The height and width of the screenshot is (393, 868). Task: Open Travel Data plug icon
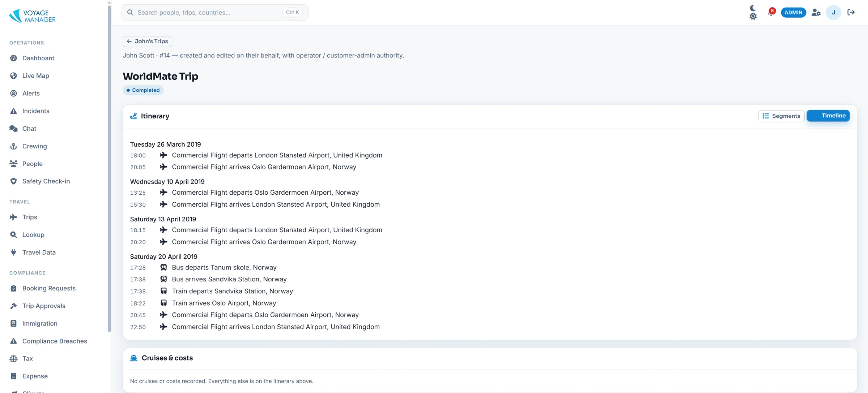coord(13,252)
